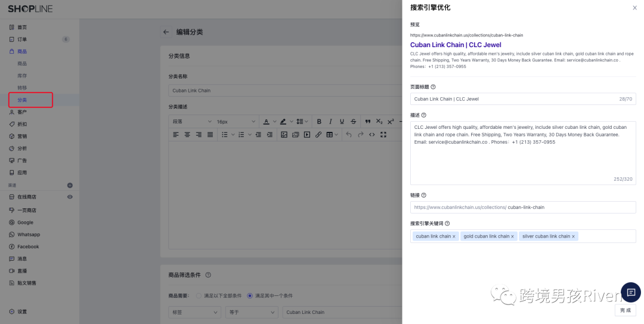Image resolution: width=644 pixels, height=324 pixels.
Task: Undo the last editor change
Action: point(349,134)
